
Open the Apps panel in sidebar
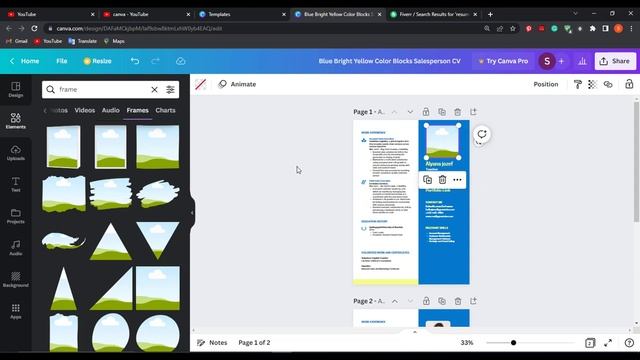[x=16, y=311]
